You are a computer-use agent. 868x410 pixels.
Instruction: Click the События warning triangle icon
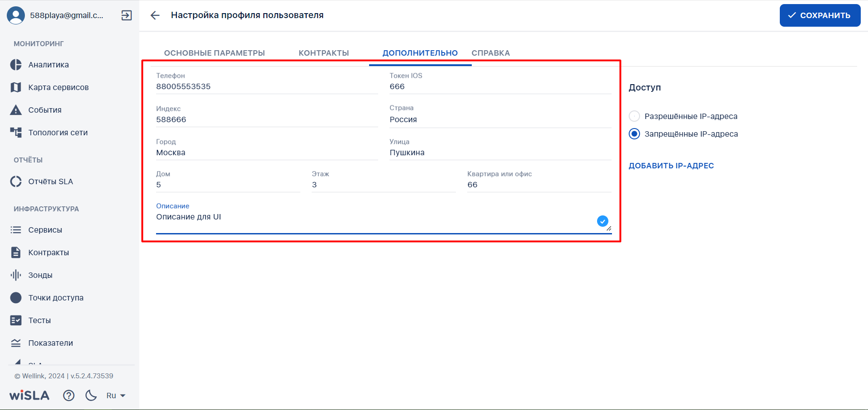16,110
